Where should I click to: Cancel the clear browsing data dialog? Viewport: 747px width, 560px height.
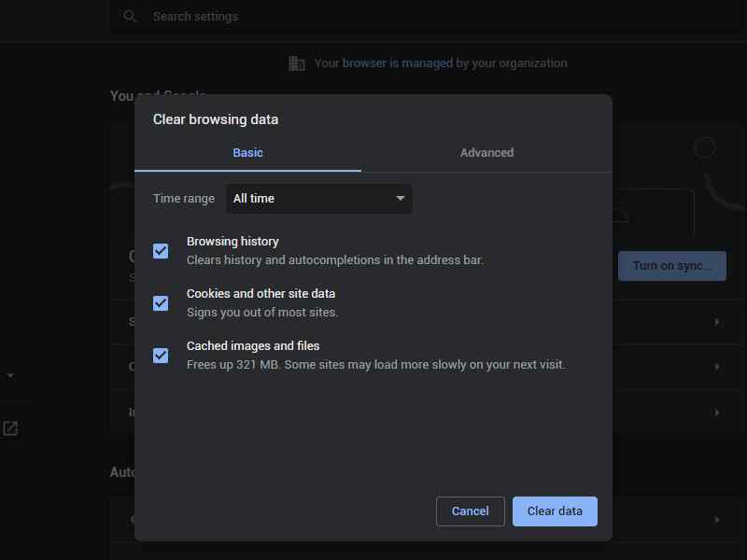[470, 511]
